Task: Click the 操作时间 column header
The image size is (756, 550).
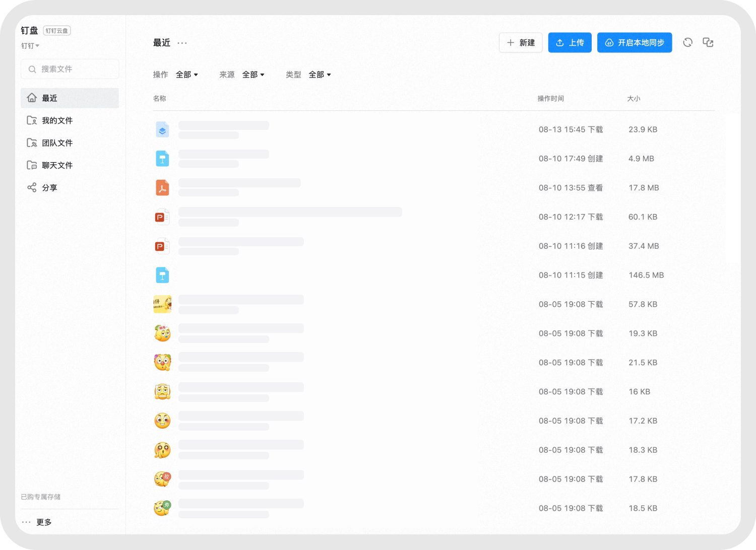Action: pyautogui.click(x=551, y=99)
